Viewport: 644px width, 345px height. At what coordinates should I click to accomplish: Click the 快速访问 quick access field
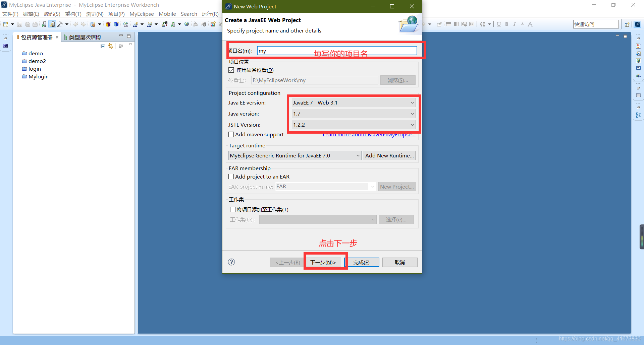(596, 24)
